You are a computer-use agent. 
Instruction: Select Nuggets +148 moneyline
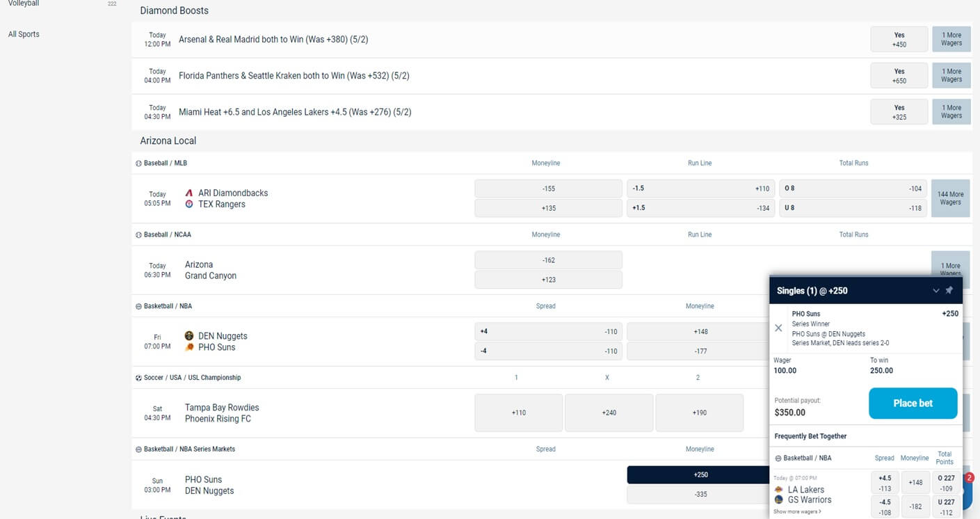pos(698,332)
